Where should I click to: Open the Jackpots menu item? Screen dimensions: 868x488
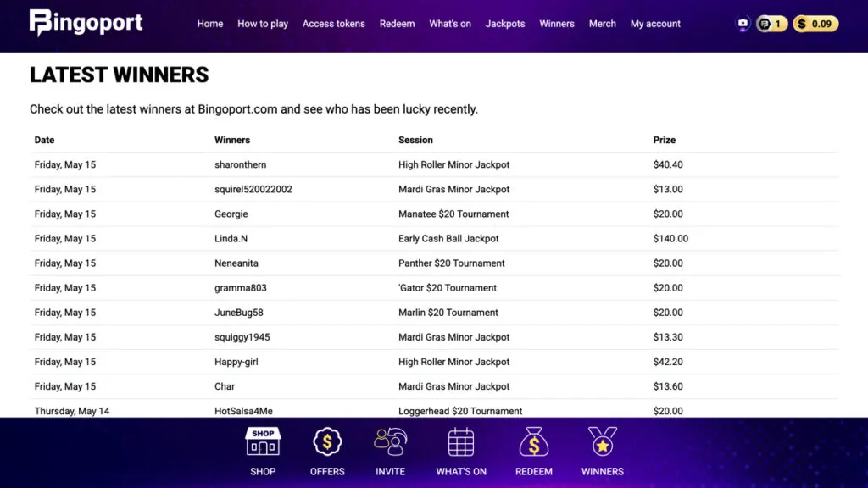click(x=505, y=24)
